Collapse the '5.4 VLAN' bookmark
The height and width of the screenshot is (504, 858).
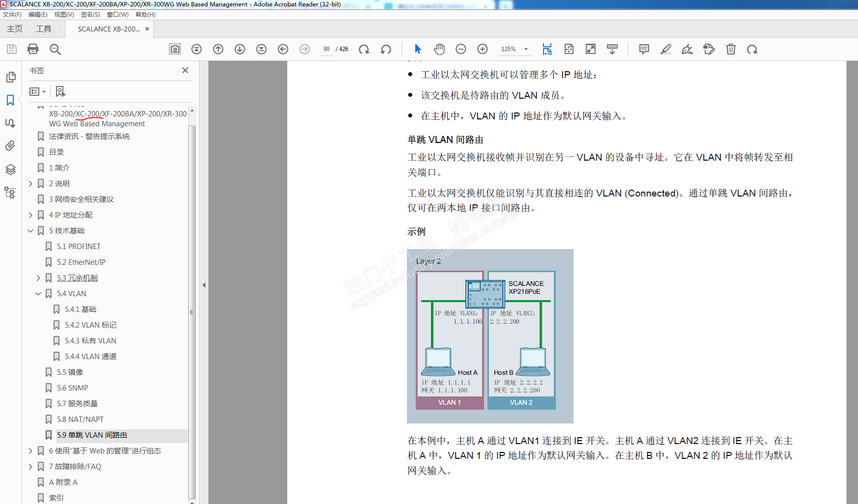coord(38,294)
